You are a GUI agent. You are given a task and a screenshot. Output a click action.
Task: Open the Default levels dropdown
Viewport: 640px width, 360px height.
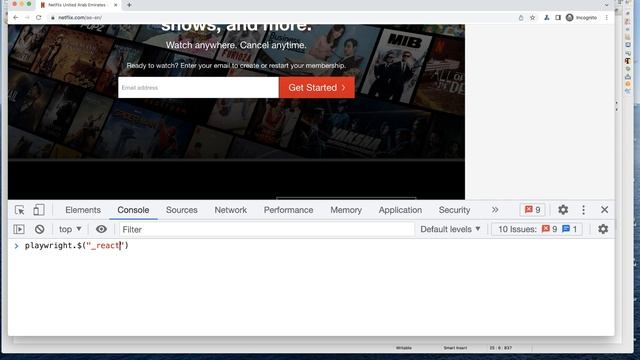coord(450,229)
